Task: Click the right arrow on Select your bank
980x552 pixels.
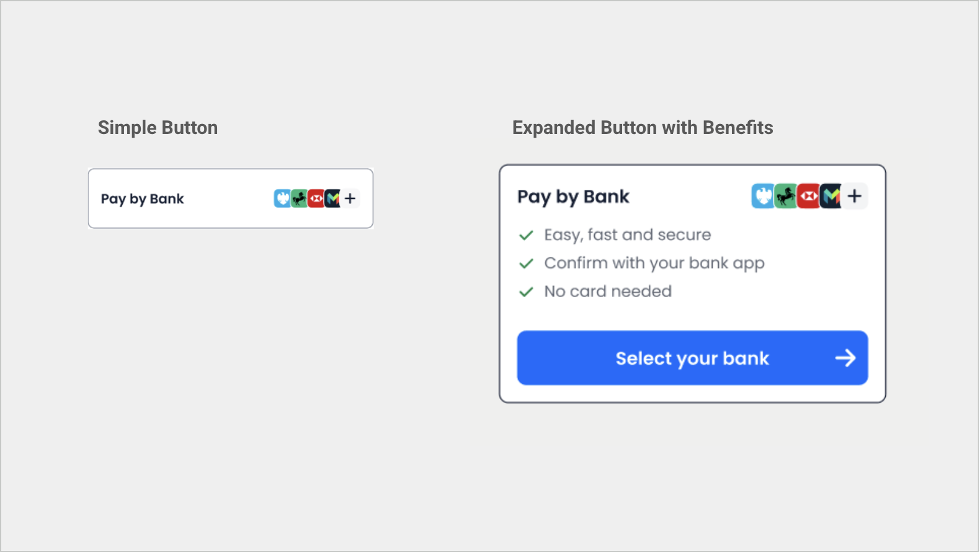Action: click(845, 358)
